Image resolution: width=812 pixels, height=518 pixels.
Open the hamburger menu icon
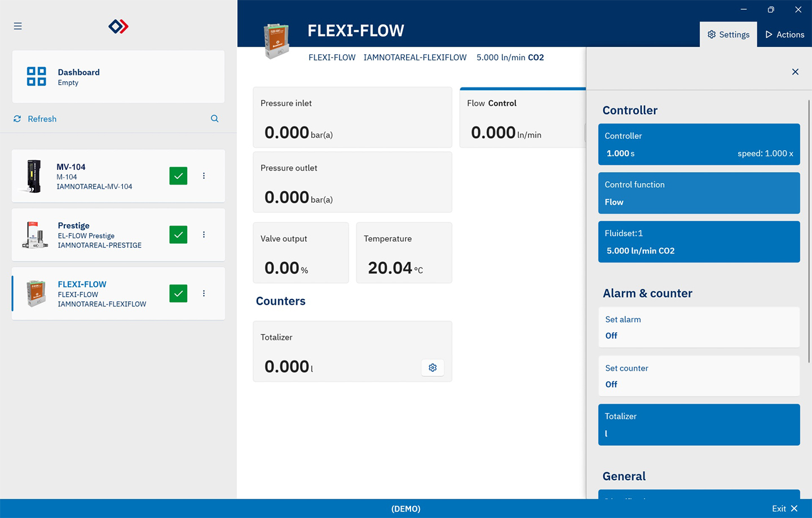tap(18, 27)
